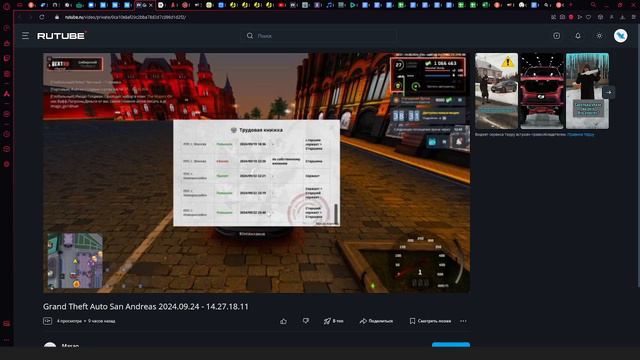Viewport: 640px width, 360px height.
Task: Click the shorts carousel next arrow
Action: [x=609, y=92]
